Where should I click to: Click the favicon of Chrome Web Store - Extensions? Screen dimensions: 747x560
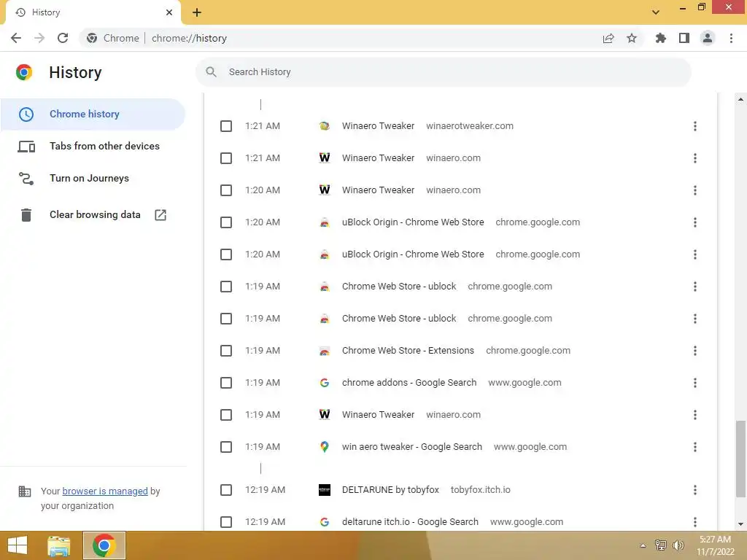pyautogui.click(x=325, y=351)
